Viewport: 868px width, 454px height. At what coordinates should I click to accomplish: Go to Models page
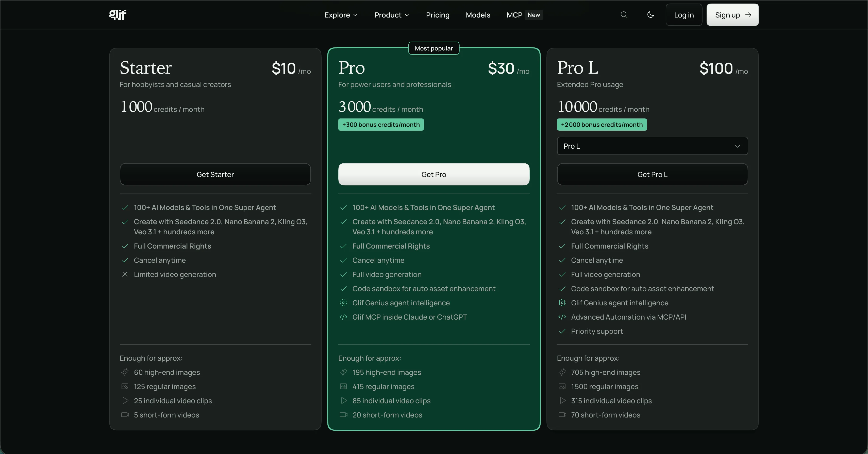pyautogui.click(x=478, y=15)
